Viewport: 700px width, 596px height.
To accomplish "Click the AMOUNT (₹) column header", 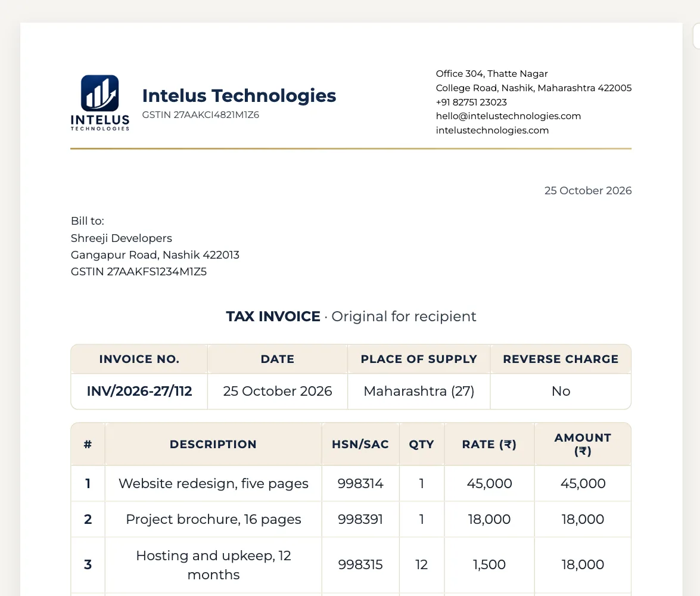I will [583, 444].
